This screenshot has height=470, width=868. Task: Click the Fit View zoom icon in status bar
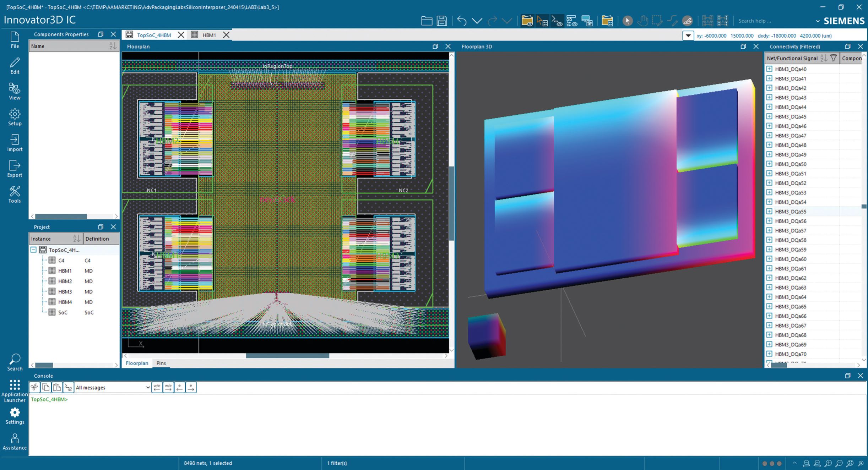[850, 464]
